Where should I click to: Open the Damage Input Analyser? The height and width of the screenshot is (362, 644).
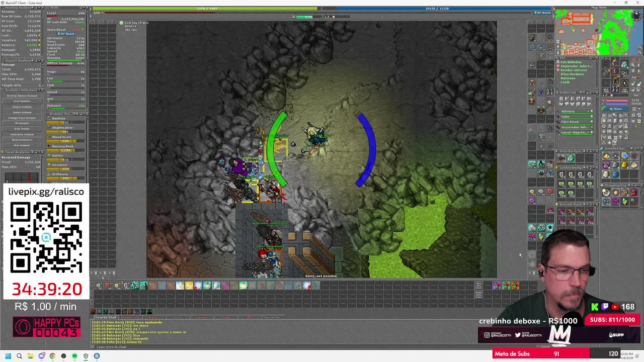click(22, 118)
